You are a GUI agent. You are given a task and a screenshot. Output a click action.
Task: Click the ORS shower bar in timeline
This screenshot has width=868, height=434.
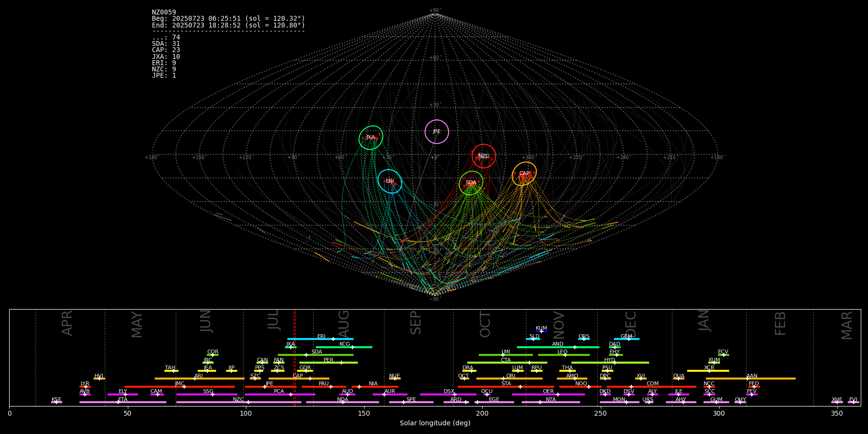pyautogui.click(x=584, y=339)
